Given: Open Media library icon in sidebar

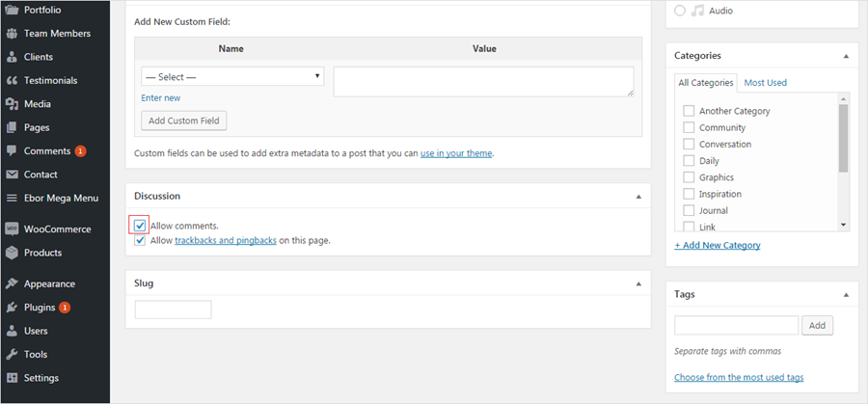Looking at the screenshot, I should (11, 104).
